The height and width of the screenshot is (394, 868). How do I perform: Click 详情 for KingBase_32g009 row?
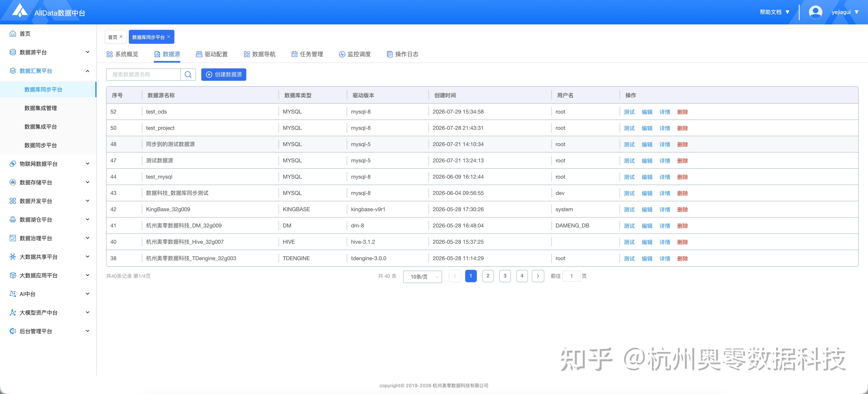[x=665, y=209]
